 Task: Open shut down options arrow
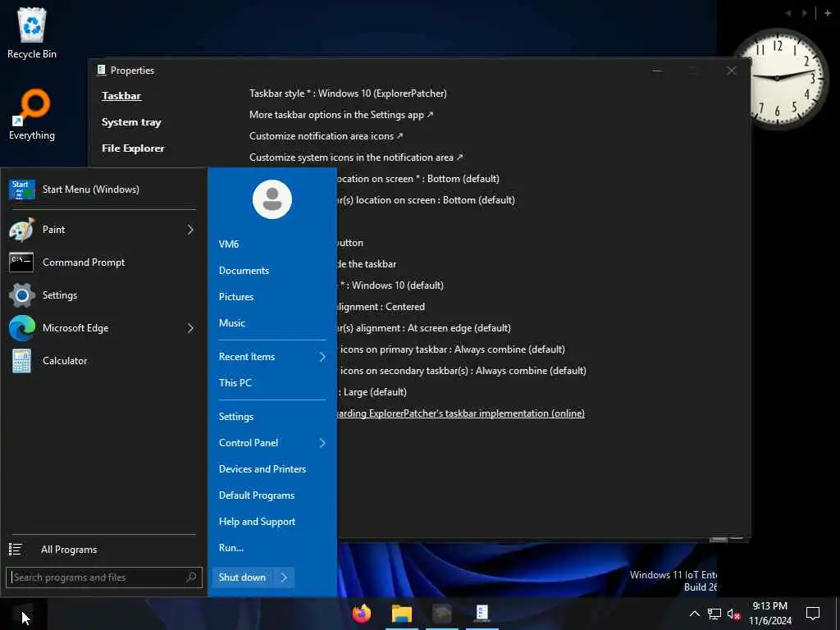pyautogui.click(x=284, y=577)
